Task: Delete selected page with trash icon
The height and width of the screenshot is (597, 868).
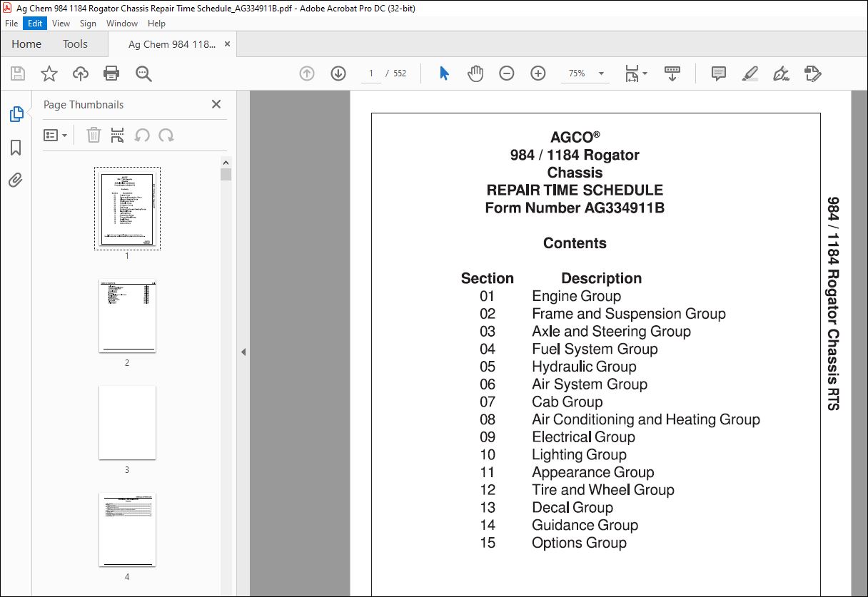Action: 94,135
